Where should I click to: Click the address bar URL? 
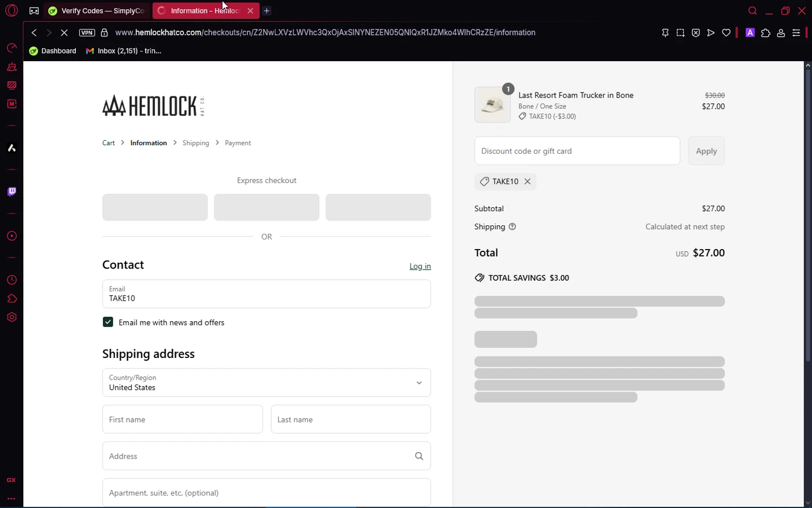(x=325, y=32)
